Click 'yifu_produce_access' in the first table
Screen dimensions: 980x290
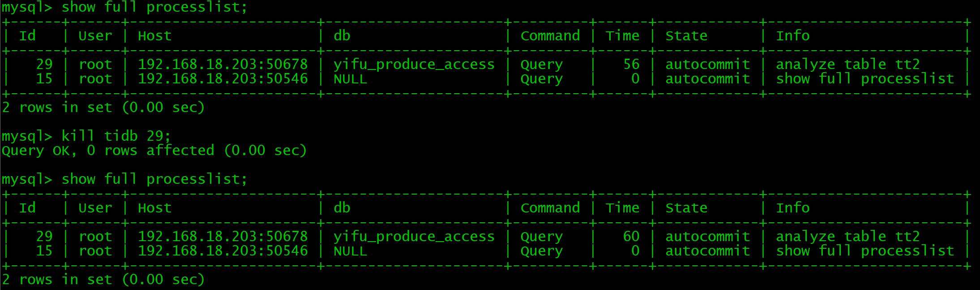click(414, 65)
